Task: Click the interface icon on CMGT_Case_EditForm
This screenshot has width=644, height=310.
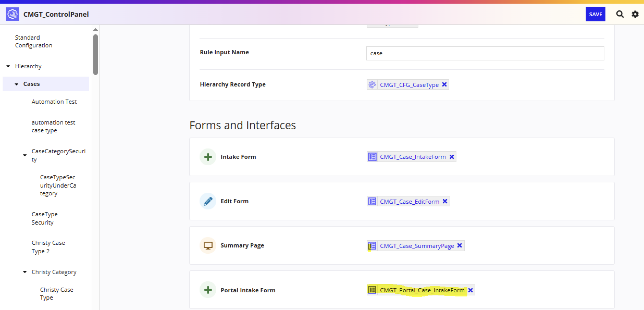Action: tap(372, 201)
